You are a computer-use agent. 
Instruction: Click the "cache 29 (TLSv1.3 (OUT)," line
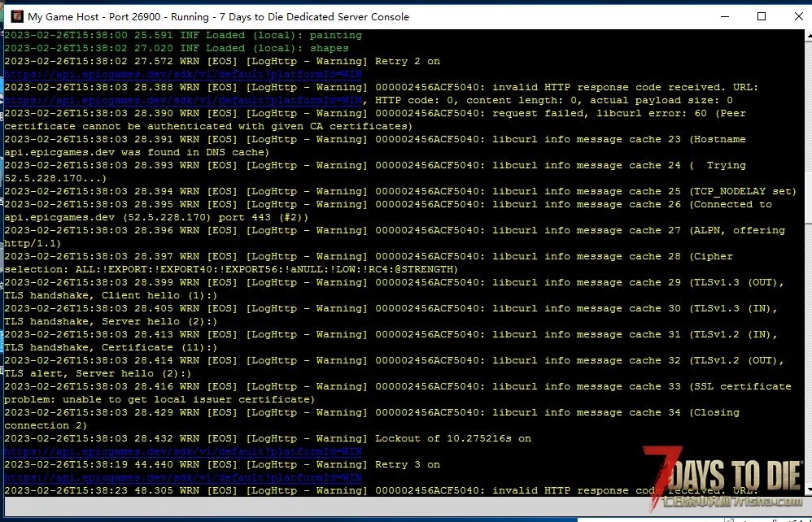[394, 282]
